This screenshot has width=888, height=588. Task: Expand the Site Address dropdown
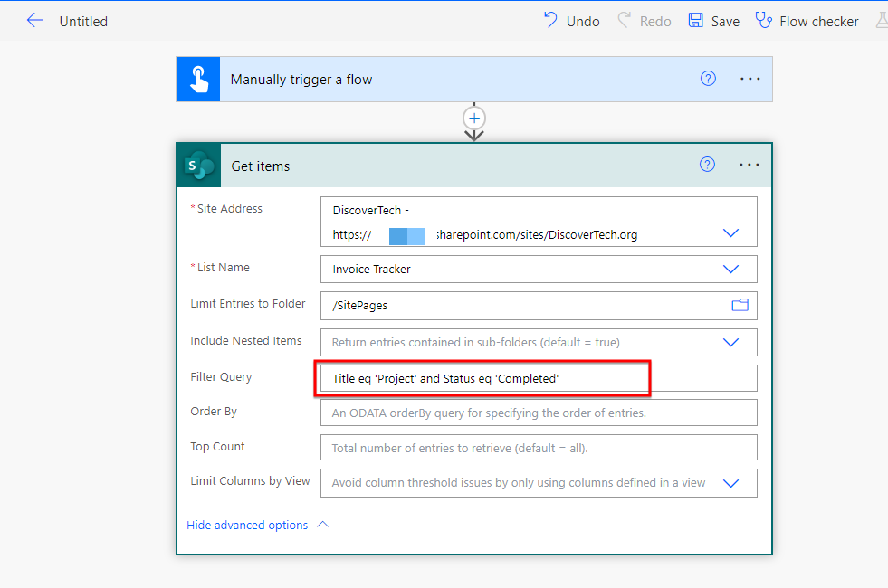point(730,233)
